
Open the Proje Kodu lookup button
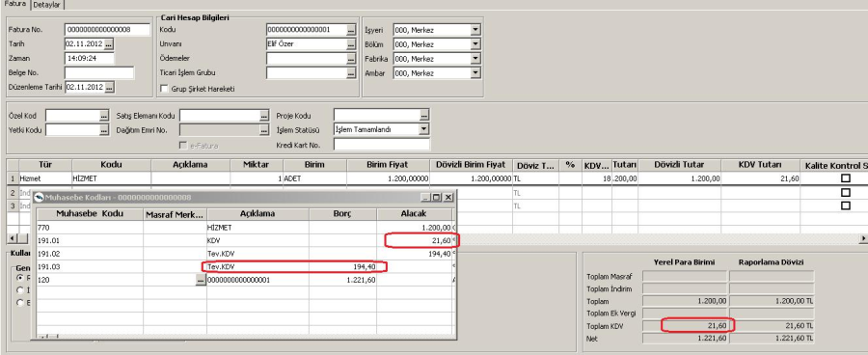pos(424,116)
